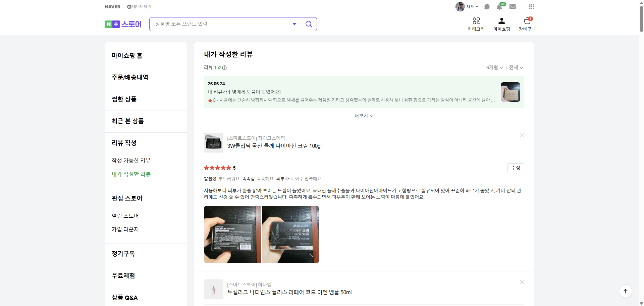Open the chat talk bubble icon
The width and height of the screenshot is (644, 306).
pyautogui.click(x=487, y=7)
